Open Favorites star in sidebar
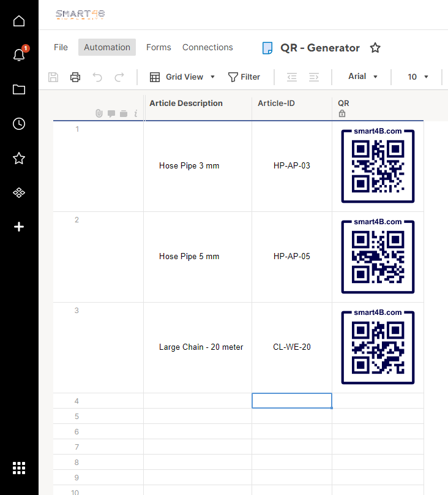Screen dimensions: 448x495 pyautogui.click(x=19, y=159)
